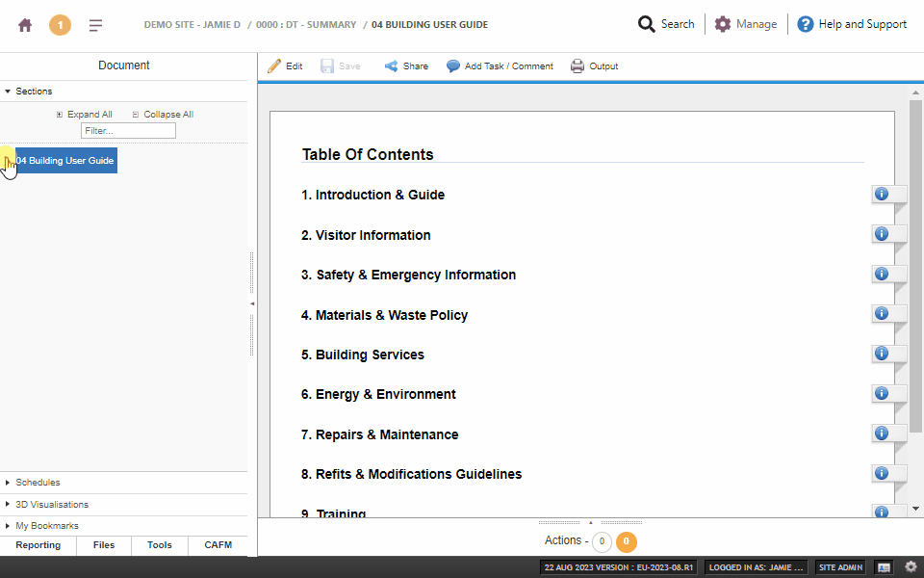Viewport: 924px width, 578px height.
Task: Click the Site Admin status label
Action: pyautogui.click(x=840, y=567)
